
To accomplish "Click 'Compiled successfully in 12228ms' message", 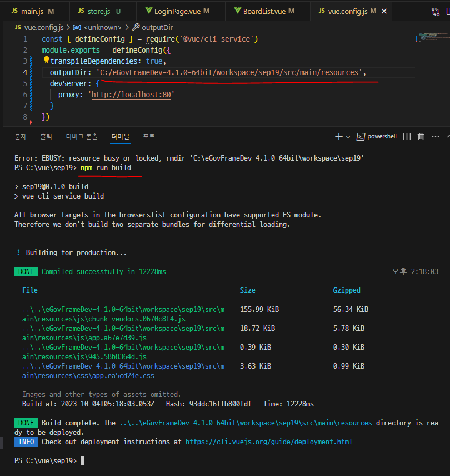I will point(104,272).
